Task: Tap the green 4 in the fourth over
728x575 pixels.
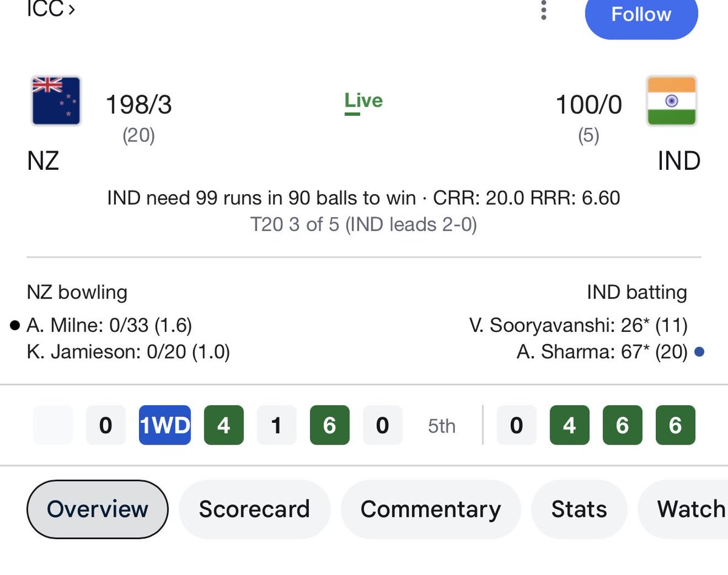Action: pos(223,425)
